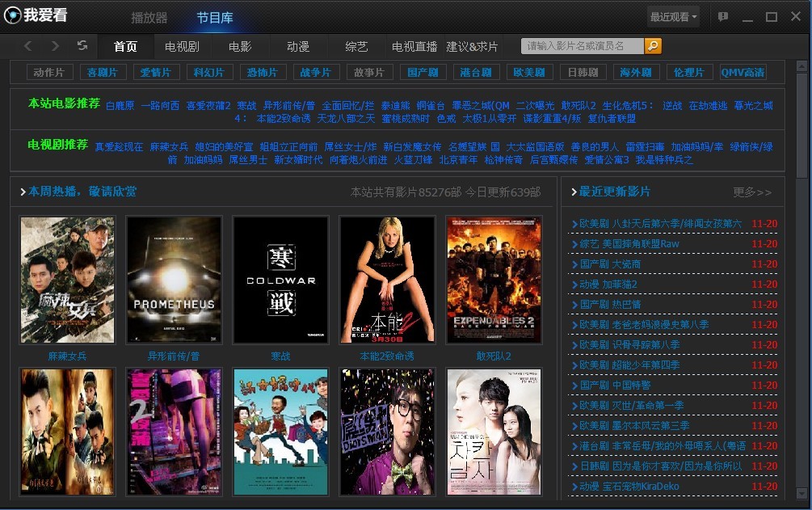The height and width of the screenshot is (510, 812).
Task: Open the 最近观看 dropdown
Action: coord(673,17)
